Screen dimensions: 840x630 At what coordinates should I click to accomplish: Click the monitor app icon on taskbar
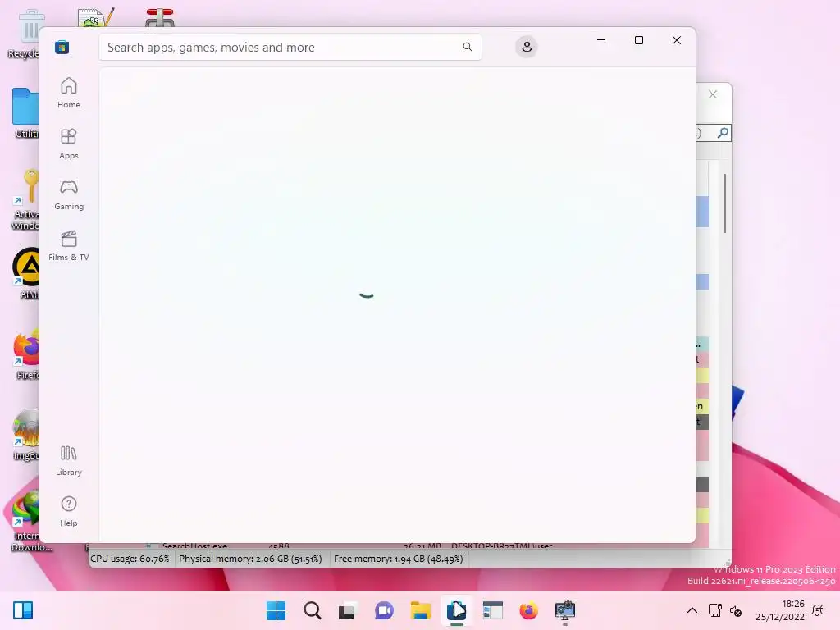(x=564, y=610)
